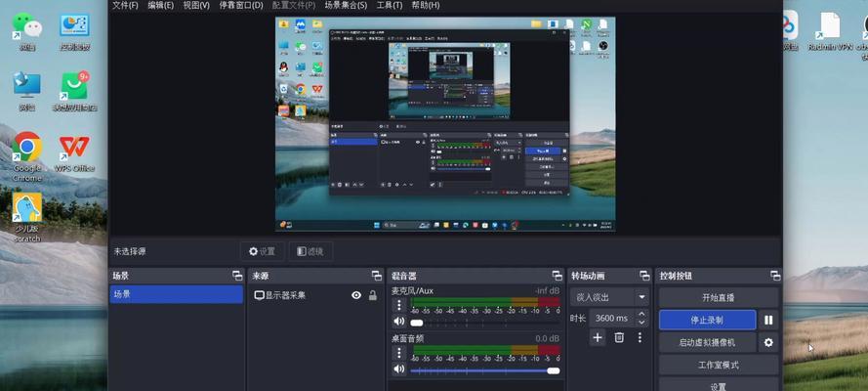Open transition properties three-dot menu

tap(640, 337)
